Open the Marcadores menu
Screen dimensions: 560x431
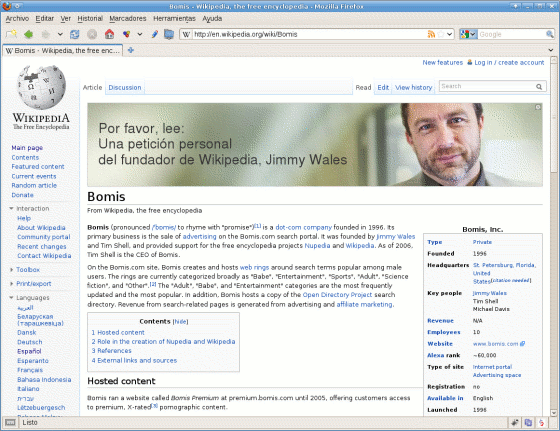(128, 19)
